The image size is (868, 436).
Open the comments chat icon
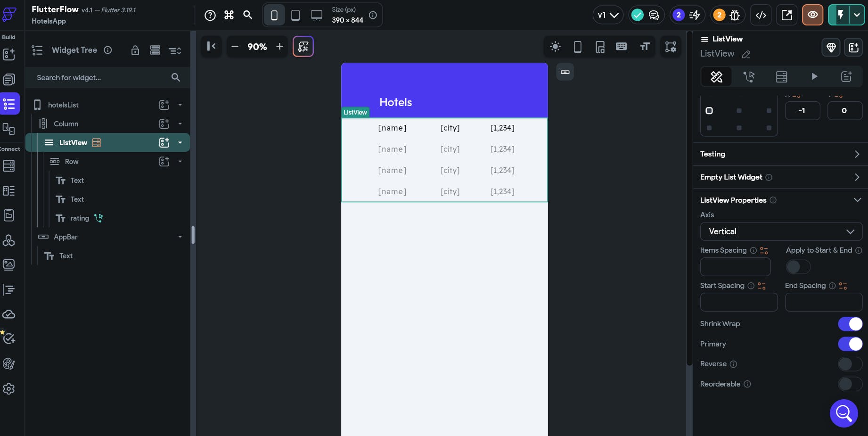coord(654,15)
